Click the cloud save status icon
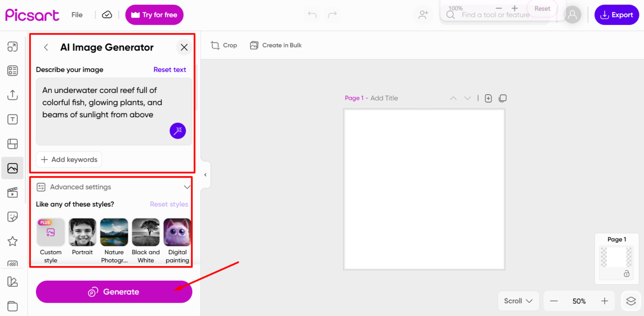644x316 pixels. click(x=107, y=14)
